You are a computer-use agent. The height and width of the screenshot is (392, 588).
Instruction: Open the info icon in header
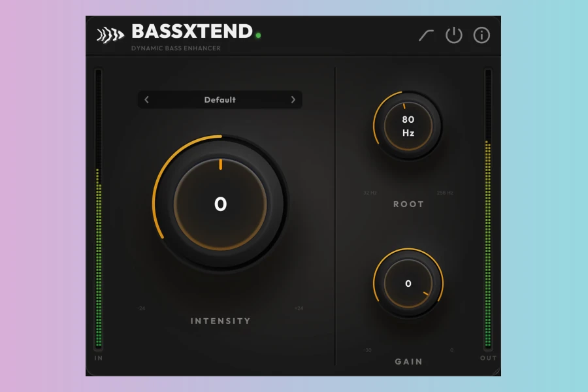482,35
